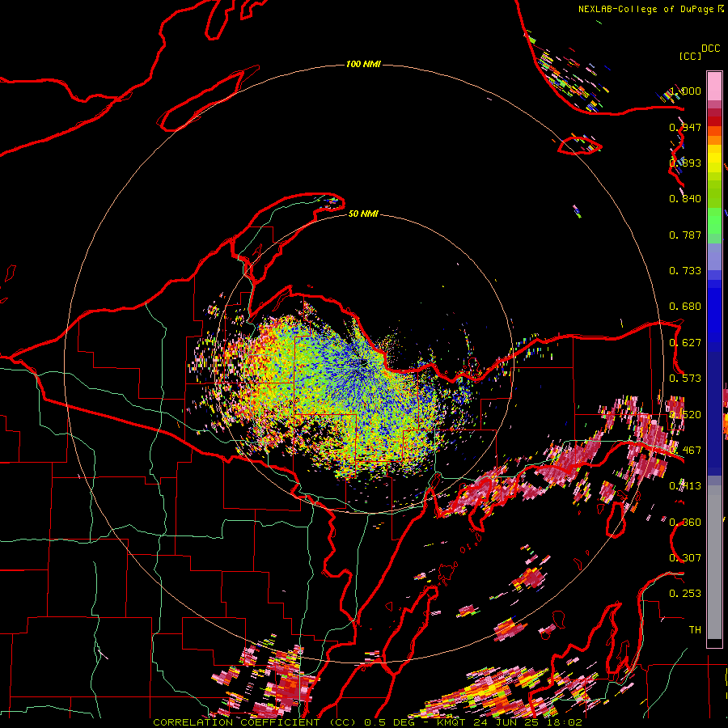Pick the pink top segment of color bar
The image size is (728, 728).
(x=714, y=86)
